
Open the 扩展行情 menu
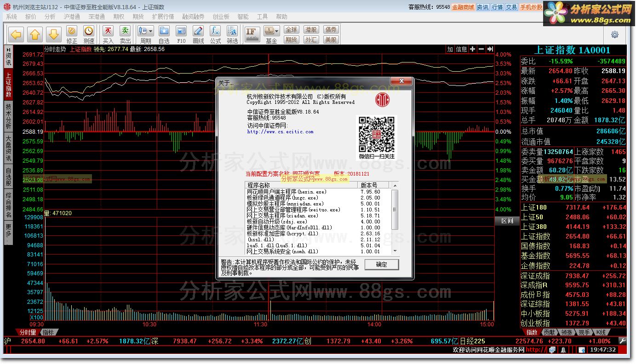(163, 17)
